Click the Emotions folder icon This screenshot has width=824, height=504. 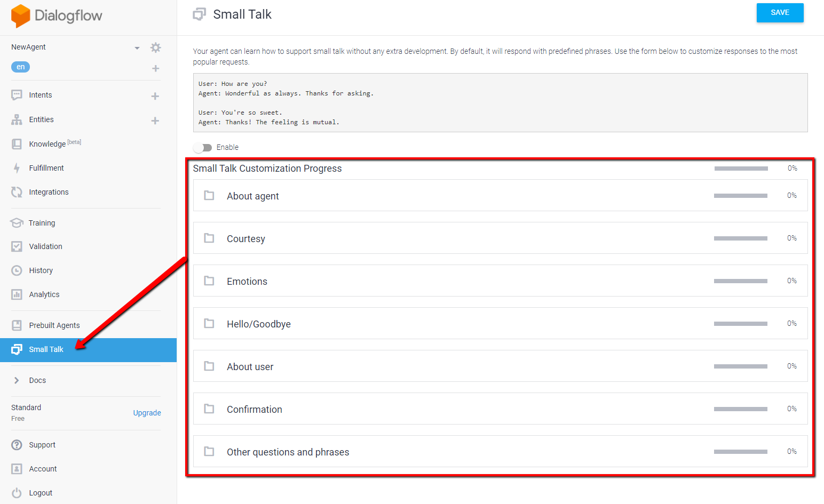tap(209, 281)
